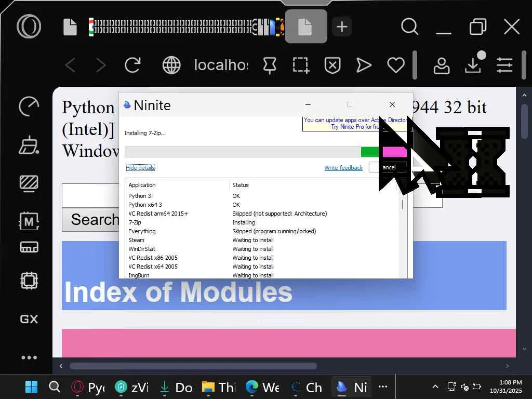Screen dimensions: 532x399
Task: Switch to Downloads taskbar app
Action: click(176, 387)
